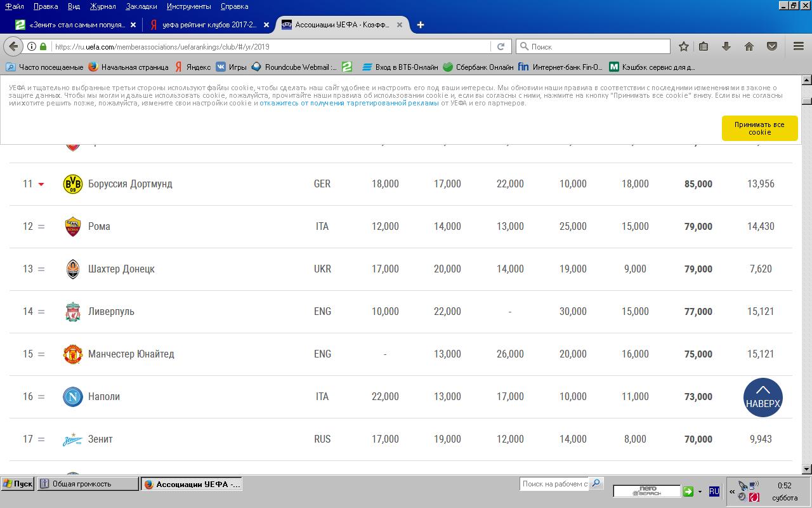
Task: Go to the home page via house icon
Action: 749,46
